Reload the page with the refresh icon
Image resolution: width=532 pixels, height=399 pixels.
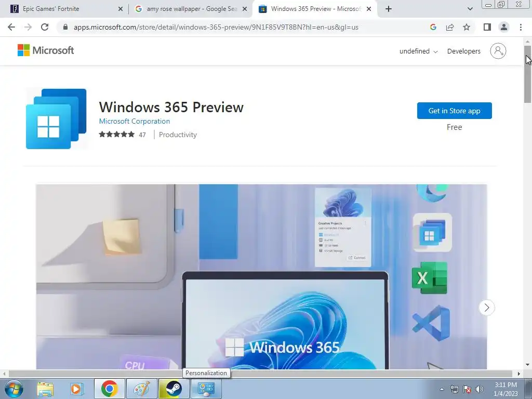point(45,27)
